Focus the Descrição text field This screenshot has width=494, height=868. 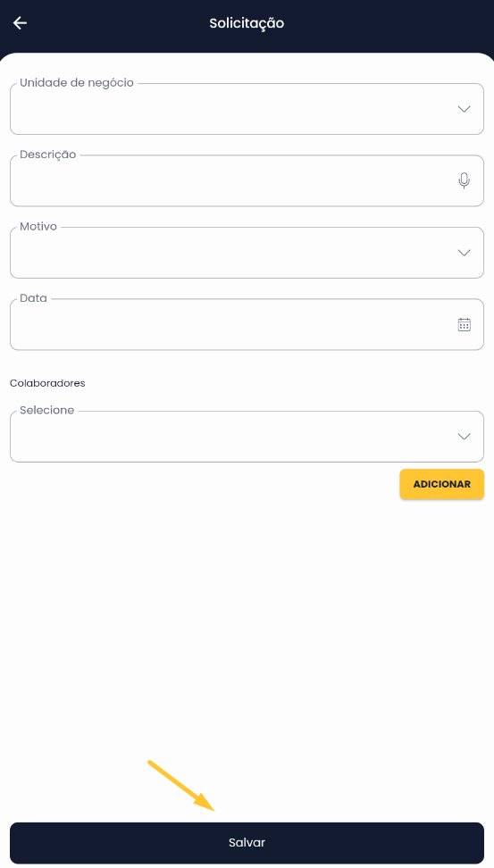point(247,180)
